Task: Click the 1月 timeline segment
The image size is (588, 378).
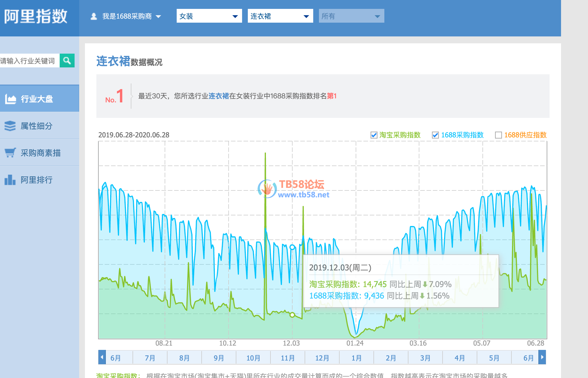Action: tap(357, 358)
